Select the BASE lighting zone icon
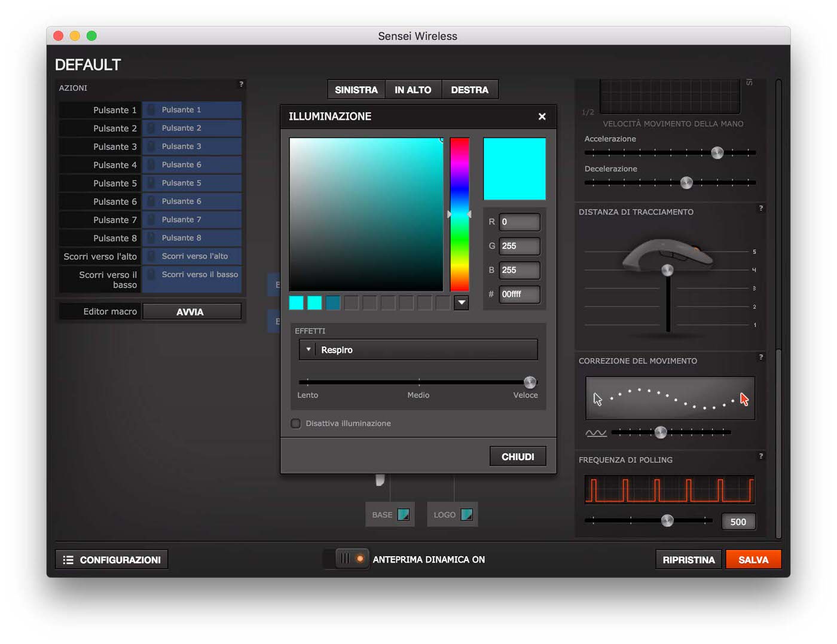 point(404,514)
